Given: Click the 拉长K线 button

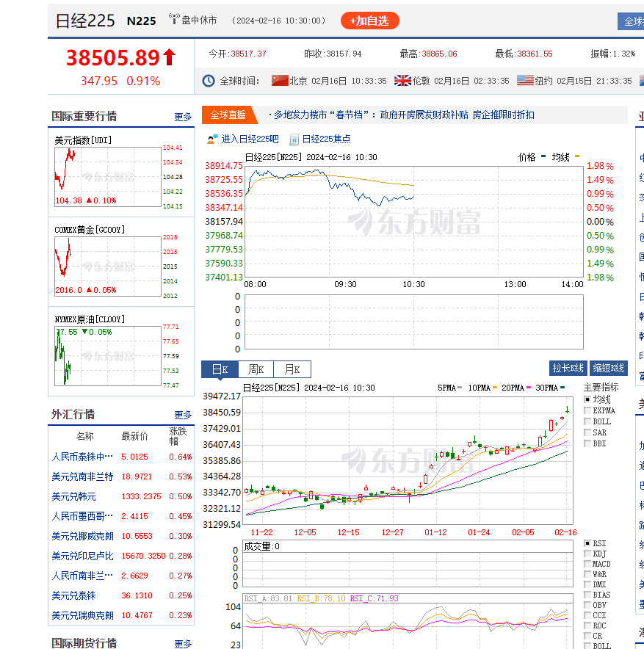Looking at the screenshot, I should pos(568,368).
